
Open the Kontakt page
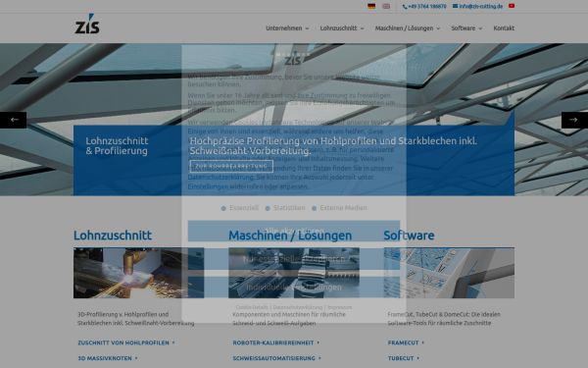504,28
